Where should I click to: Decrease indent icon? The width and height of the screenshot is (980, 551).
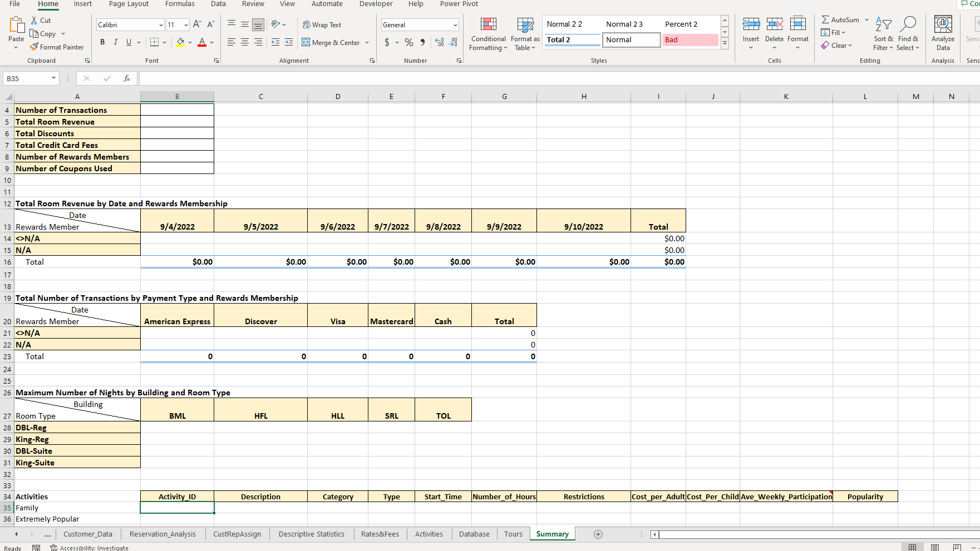point(275,42)
